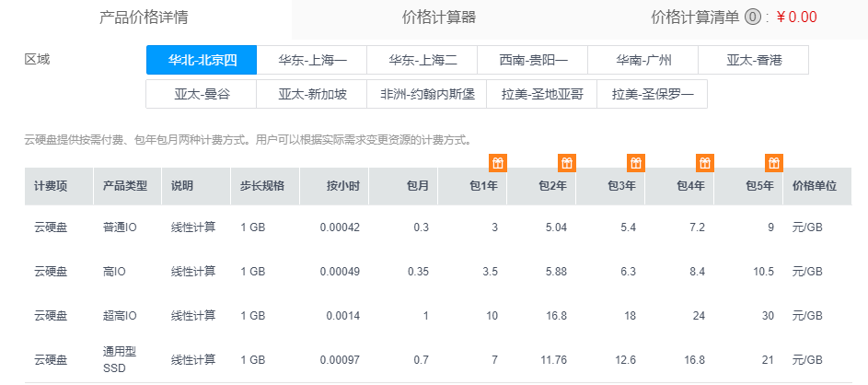Click the 高IO product type cell
This screenshot has height=385, width=868.
114,272
